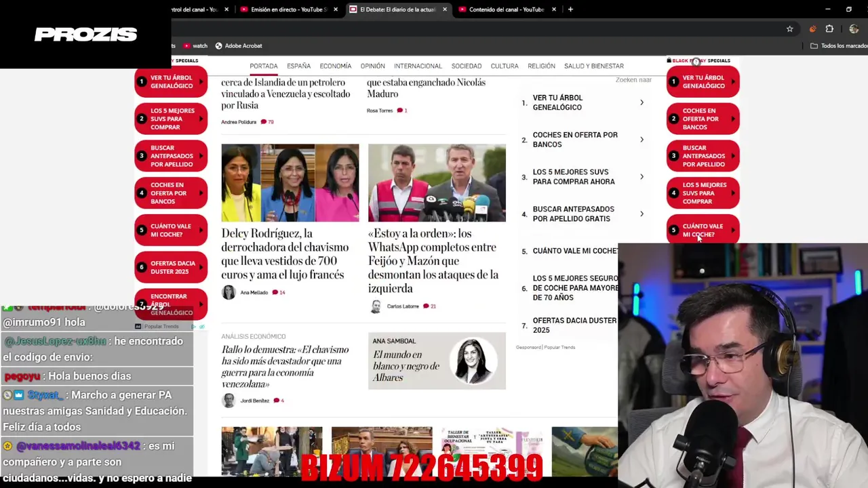Click the 'Sponsored | Popular Trends' label
This screenshot has height=488, width=868.
tap(545, 347)
